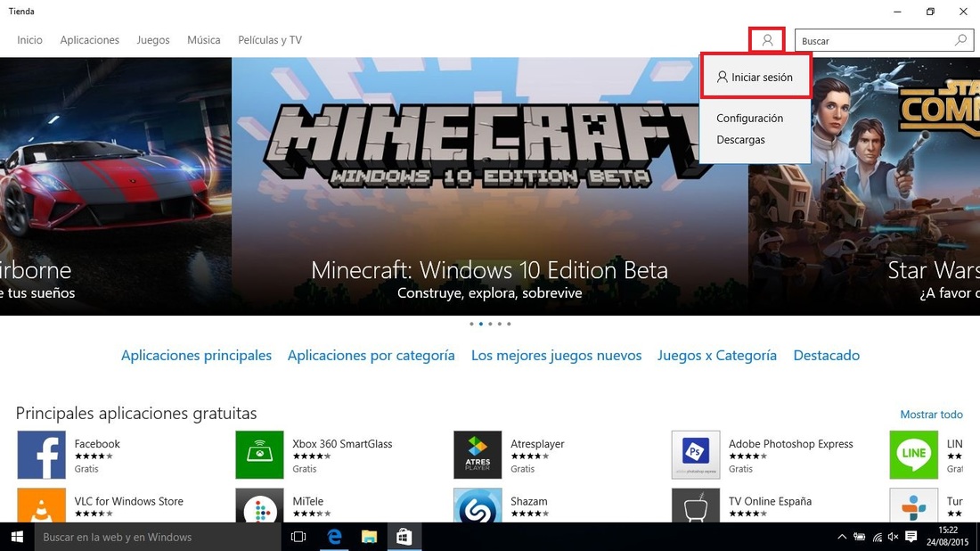Select Descargas in account menu
Viewport: 980px width, 551px height.
[740, 139]
